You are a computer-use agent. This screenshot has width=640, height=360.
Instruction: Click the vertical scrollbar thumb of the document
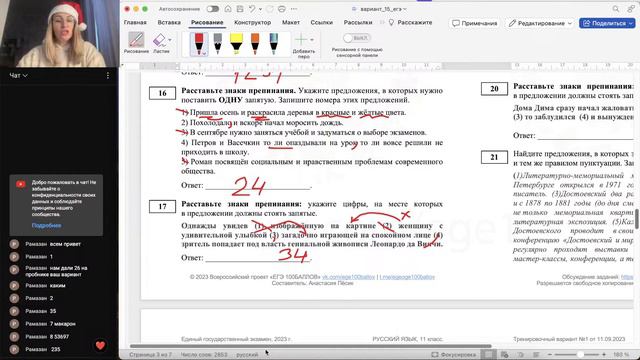pos(637,219)
